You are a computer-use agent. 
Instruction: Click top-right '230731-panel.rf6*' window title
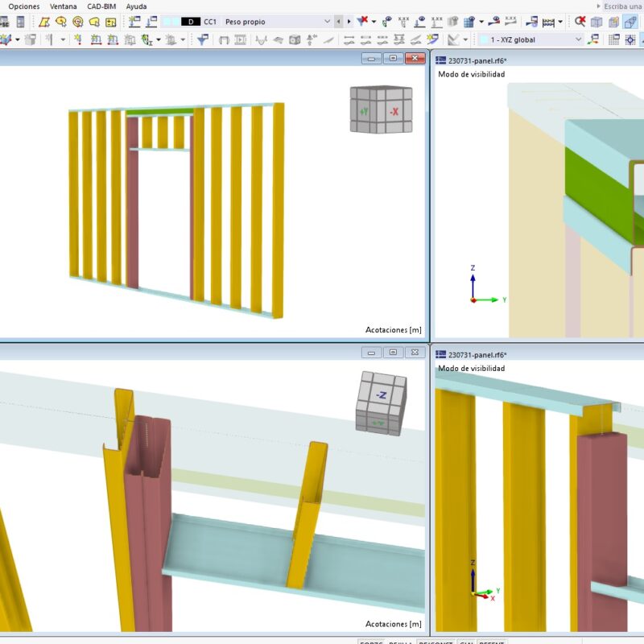477,61
